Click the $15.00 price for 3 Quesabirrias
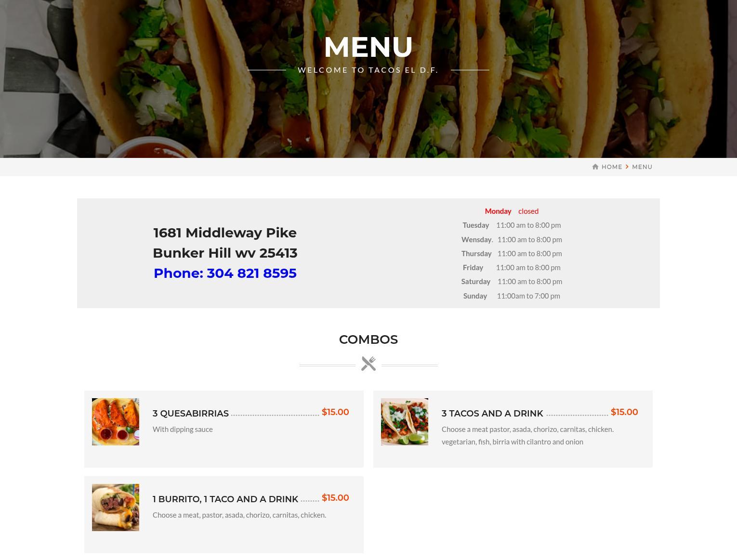This screenshot has height=560, width=737. point(335,412)
